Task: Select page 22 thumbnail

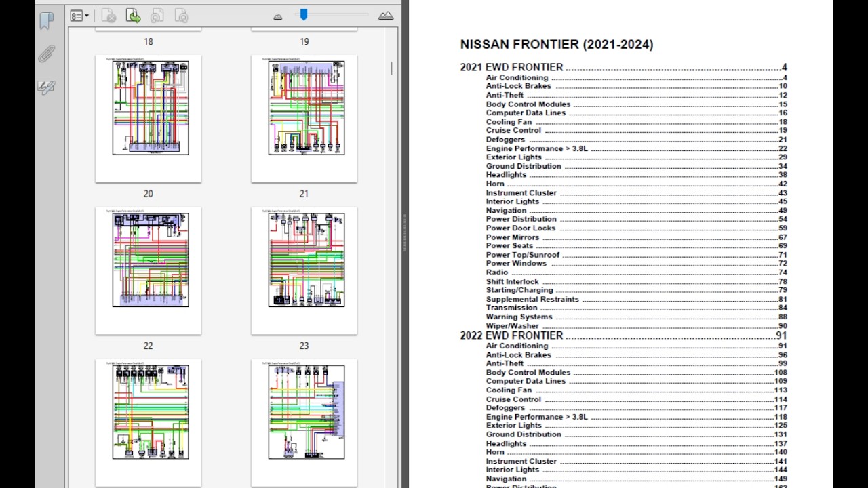Action: 148,270
